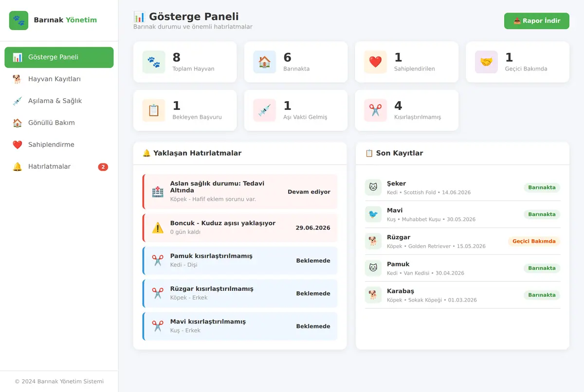The image size is (584, 392).
Task: Click 'Mavi kısırlaştırılmamış' reminder text
Action: pyautogui.click(x=208, y=321)
